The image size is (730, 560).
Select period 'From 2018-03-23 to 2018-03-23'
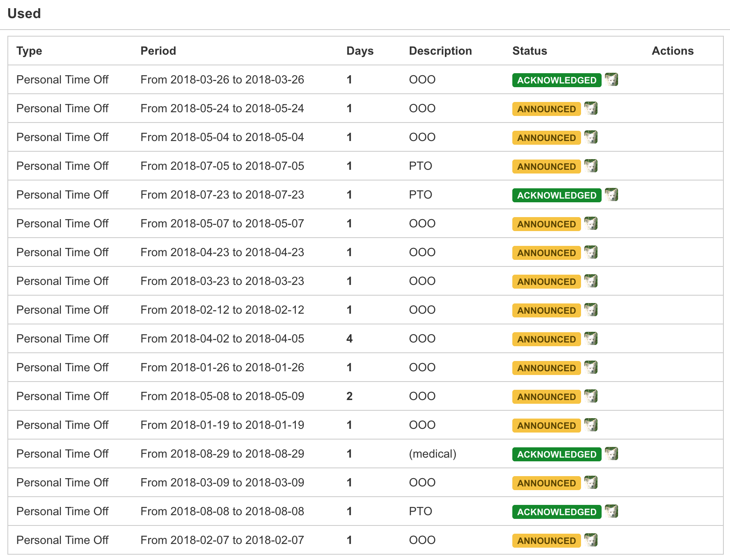pyautogui.click(x=222, y=281)
